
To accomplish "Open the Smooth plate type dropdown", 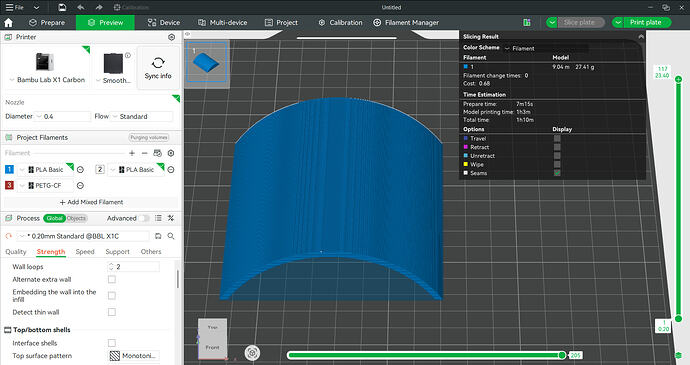I will 98,80.
